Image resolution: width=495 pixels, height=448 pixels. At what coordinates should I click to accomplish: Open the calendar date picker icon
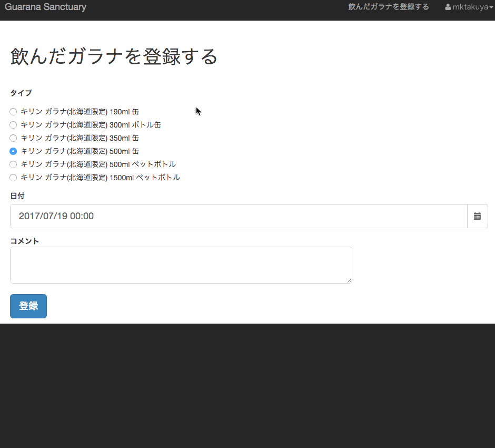click(477, 216)
